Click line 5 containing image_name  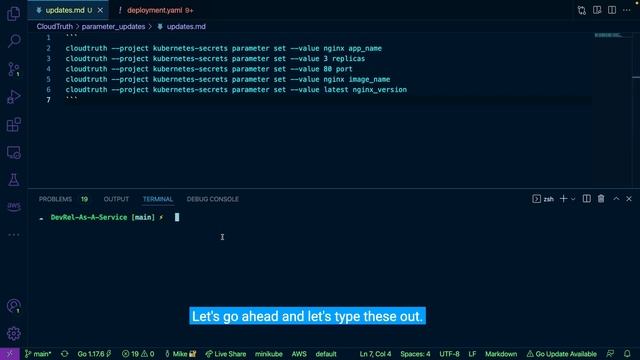pyautogui.click(x=228, y=79)
